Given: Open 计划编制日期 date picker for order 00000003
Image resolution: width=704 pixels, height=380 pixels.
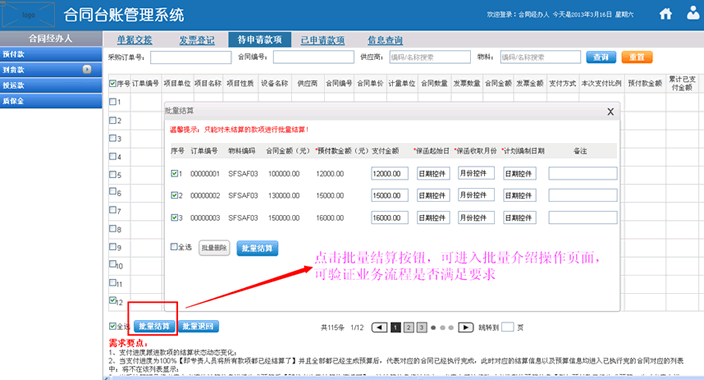Looking at the screenshot, I should click(x=519, y=218).
